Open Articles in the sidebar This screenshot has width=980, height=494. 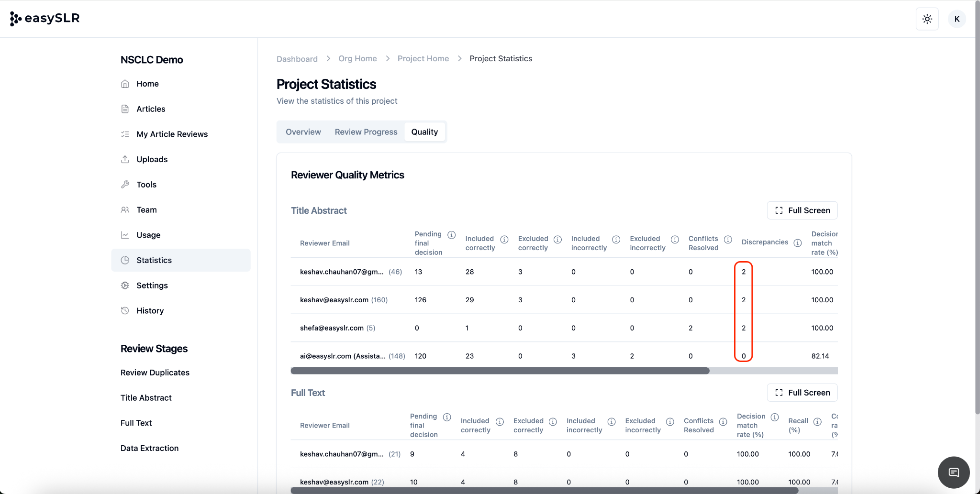(151, 109)
